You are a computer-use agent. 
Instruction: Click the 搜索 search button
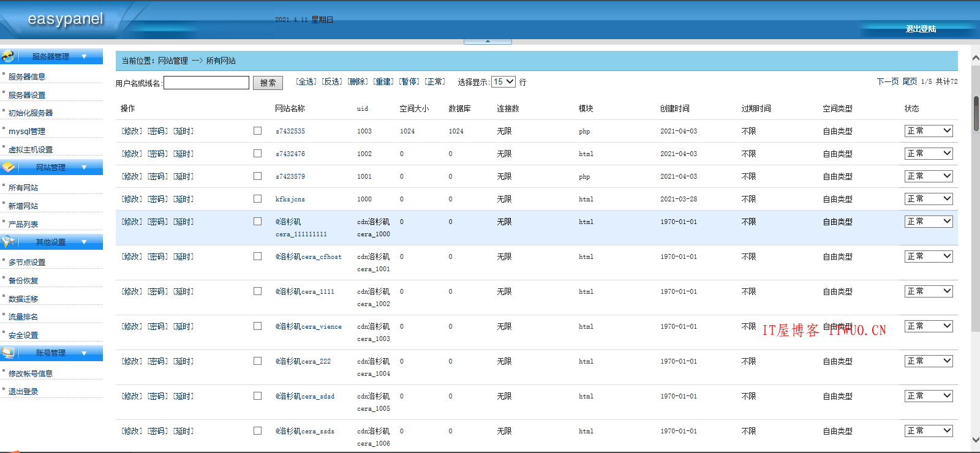pos(268,83)
